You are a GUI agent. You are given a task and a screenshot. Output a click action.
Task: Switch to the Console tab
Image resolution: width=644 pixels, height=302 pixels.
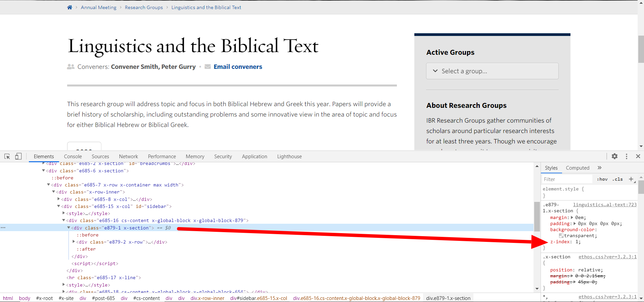(73, 157)
